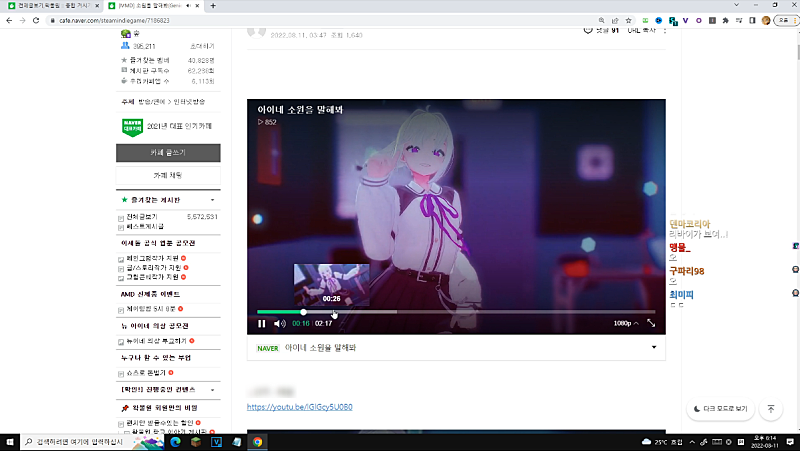Bookmark this page with the star icon
The width and height of the screenshot is (800, 451).
click(x=629, y=20)
